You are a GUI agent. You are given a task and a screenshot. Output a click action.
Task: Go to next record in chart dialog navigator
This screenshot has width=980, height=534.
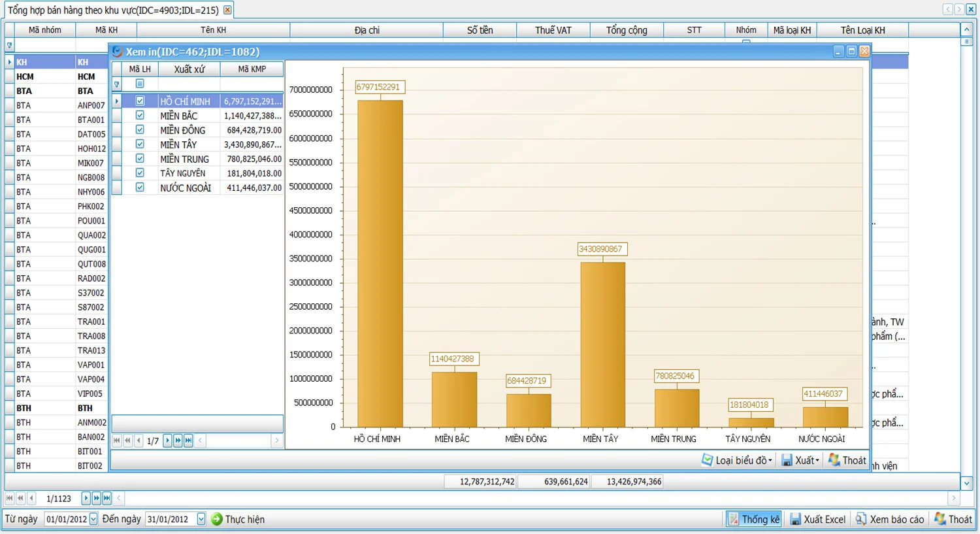pos(168,441)
